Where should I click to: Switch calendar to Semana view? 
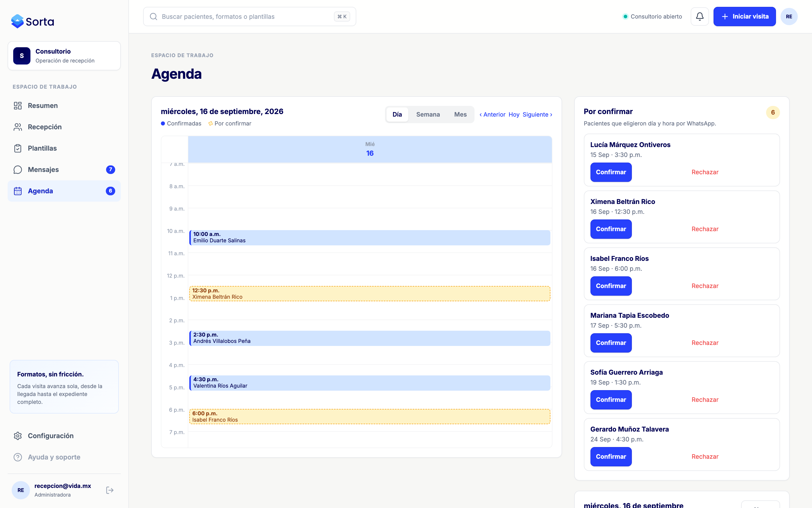coord(428,115)
